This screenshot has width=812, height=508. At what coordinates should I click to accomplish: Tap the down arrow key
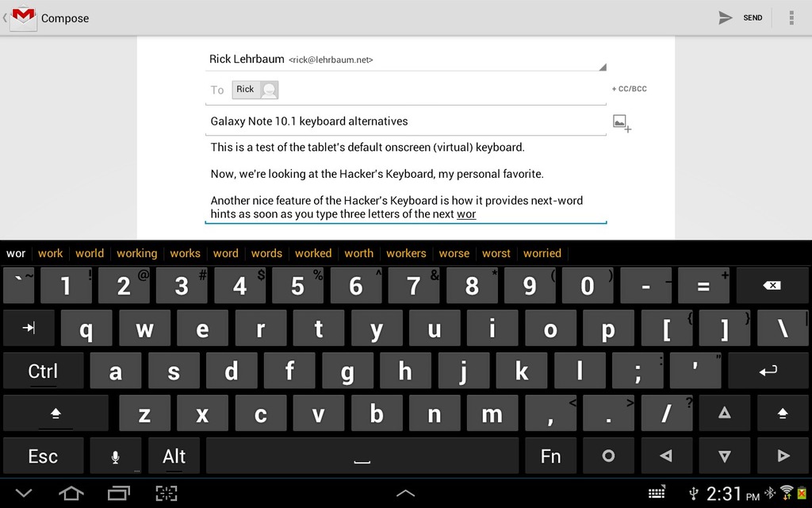[x=725, y=456]
